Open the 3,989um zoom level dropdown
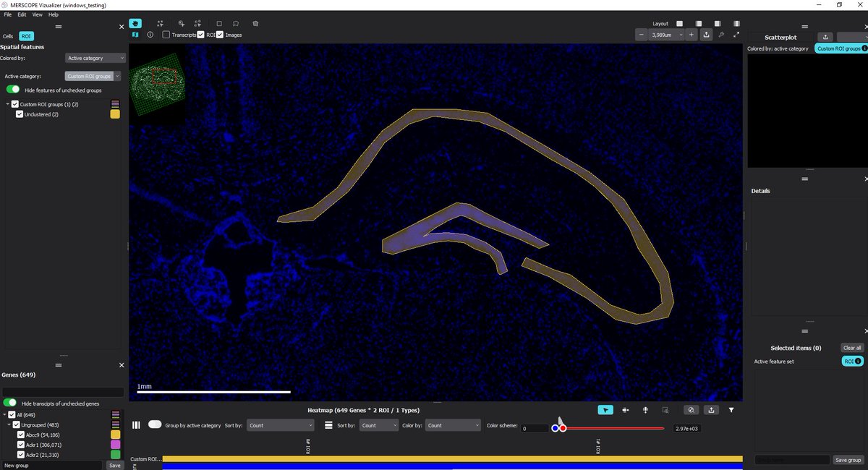The image size is (868, 470). (667, 35)
